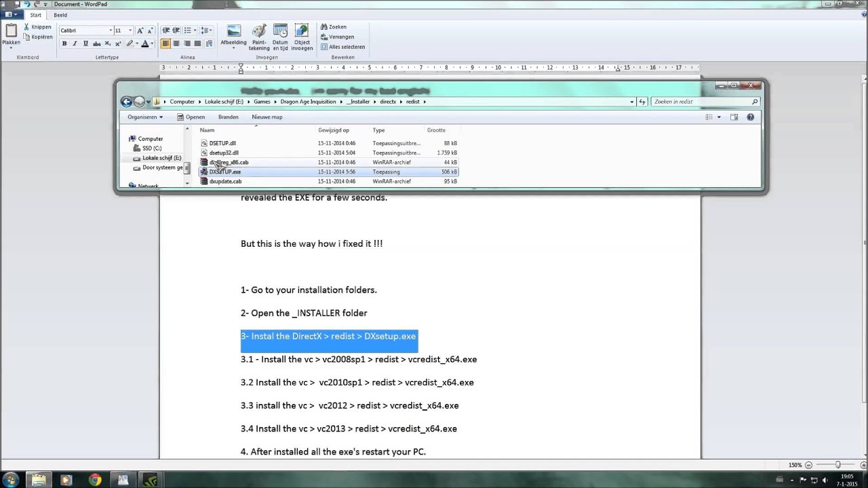Open Chrome from the taskbar

pyautogui.click(x=95, y=481)
